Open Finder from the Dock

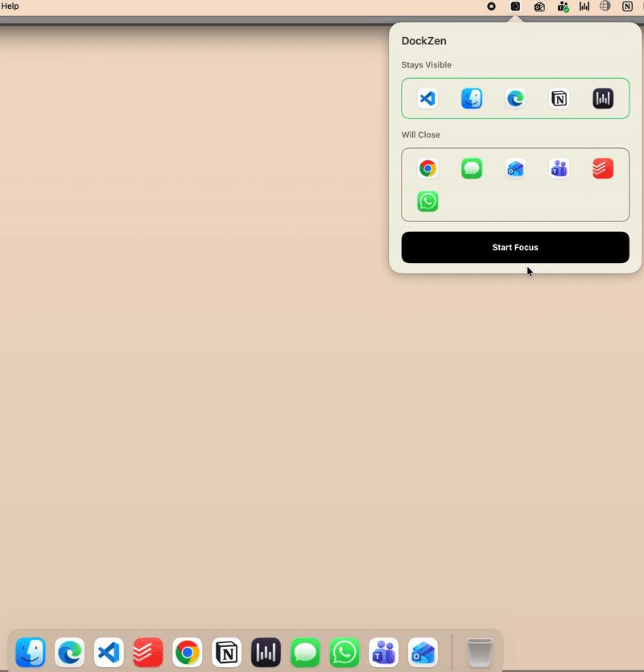click(x=31, y=653)
